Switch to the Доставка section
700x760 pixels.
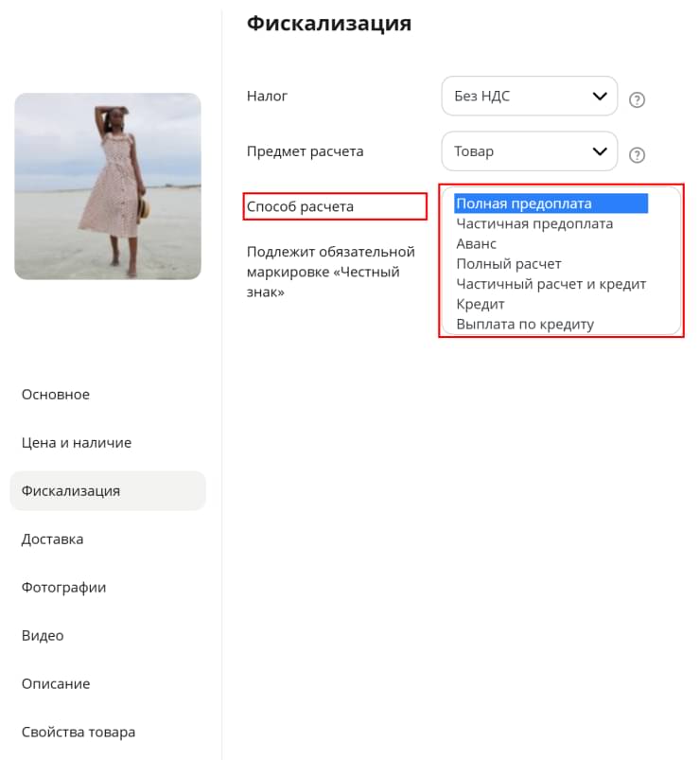[x=52, y=539]
